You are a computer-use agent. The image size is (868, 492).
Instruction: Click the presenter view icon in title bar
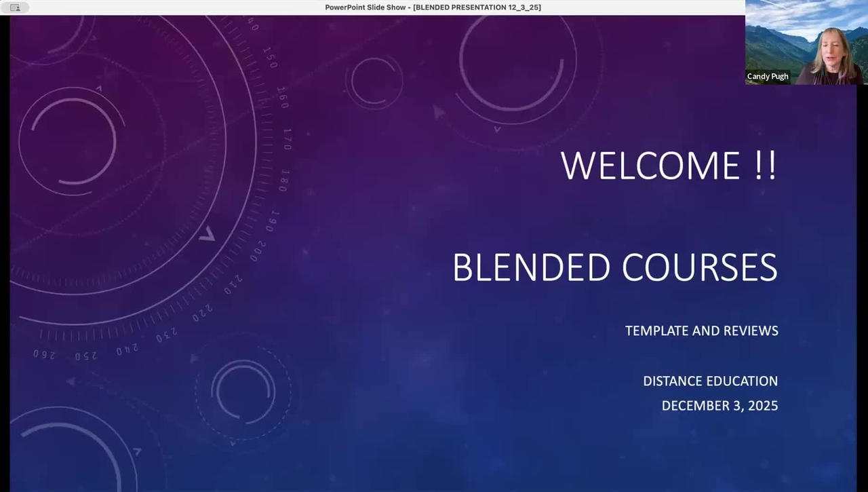[15, 7]
